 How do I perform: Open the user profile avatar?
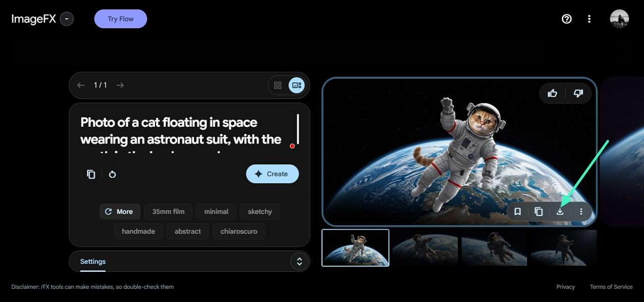point(619,19)
